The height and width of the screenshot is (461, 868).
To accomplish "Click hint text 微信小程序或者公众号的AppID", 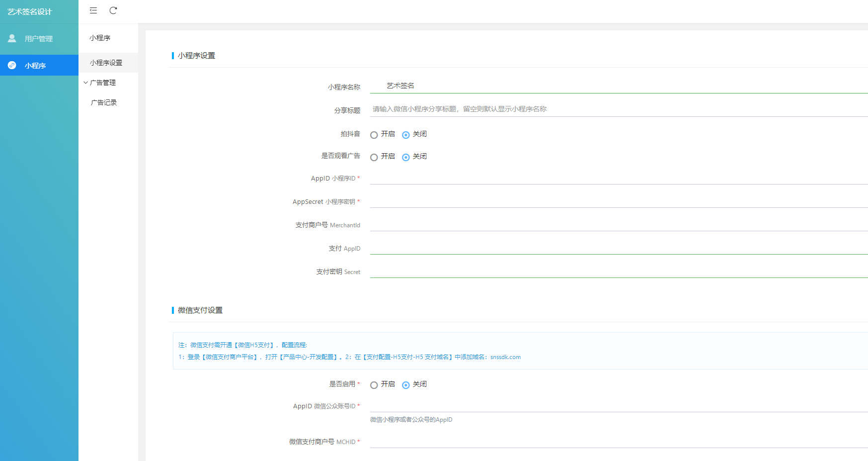I will coord(411,420).
